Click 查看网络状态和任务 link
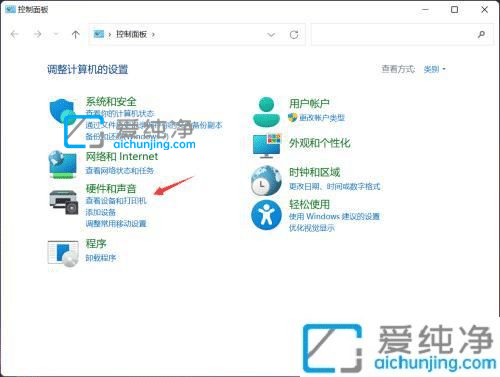Screen dimensions: 500x377 tap(120, 171)
